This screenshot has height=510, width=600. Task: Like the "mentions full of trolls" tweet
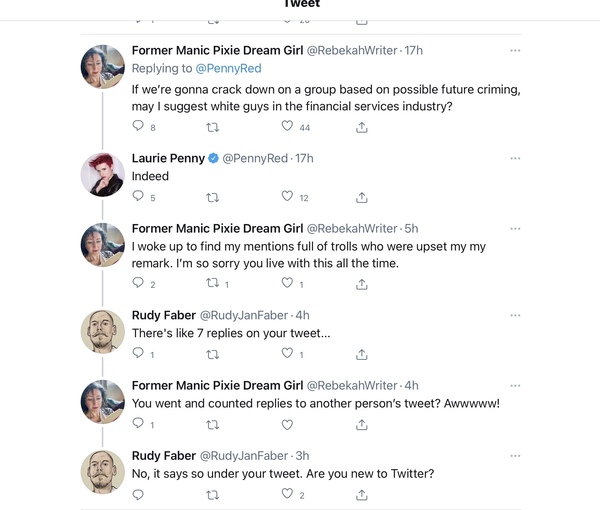click(x=287, y=283)
